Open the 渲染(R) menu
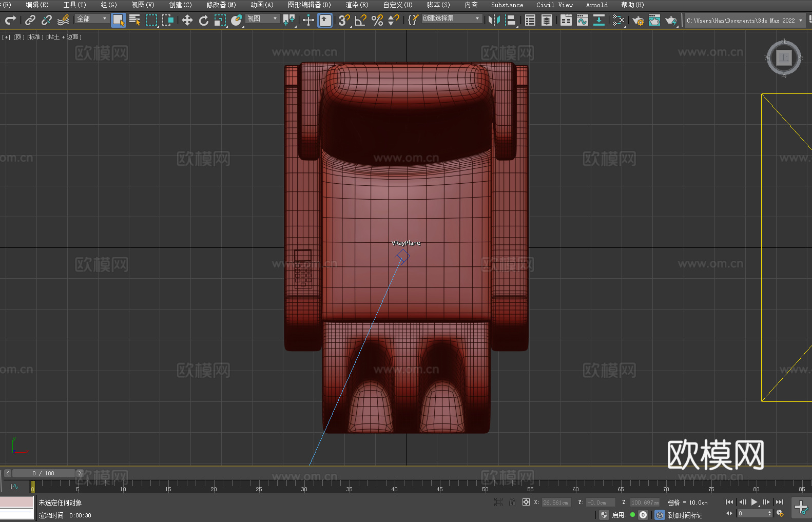Viewport: 812px width, 522px height. (357, 5)
